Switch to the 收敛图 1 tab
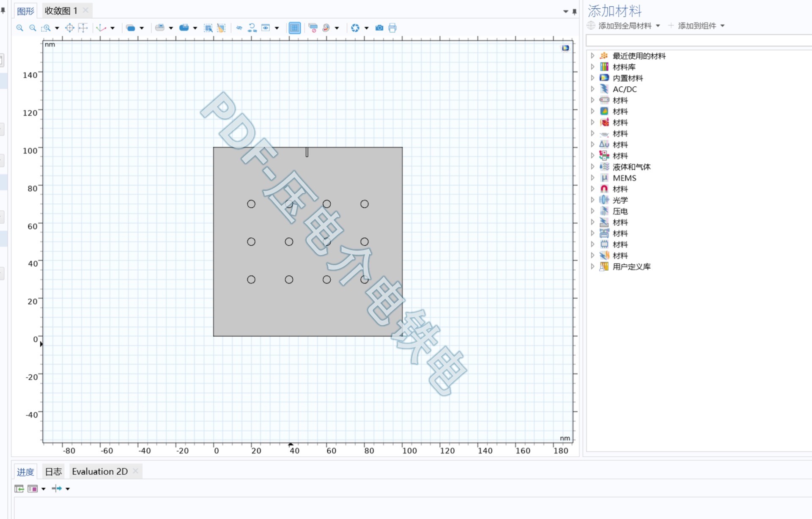812x519 pixels. tap(61, 11)
